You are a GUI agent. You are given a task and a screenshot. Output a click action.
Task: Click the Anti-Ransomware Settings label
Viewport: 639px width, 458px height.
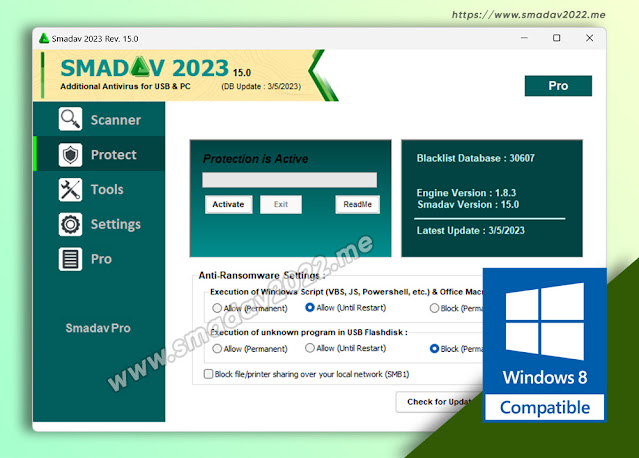(262, 275)
